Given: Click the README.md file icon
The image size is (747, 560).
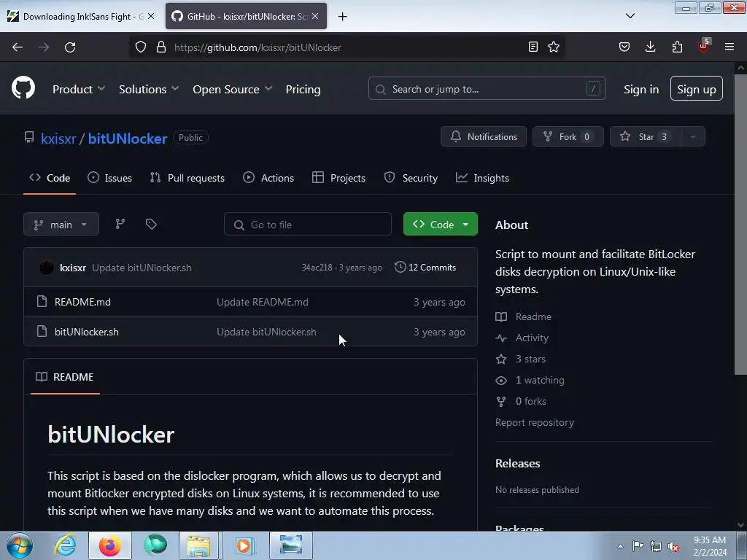Looking at the screenshot, I should click(x=42, y=301).
